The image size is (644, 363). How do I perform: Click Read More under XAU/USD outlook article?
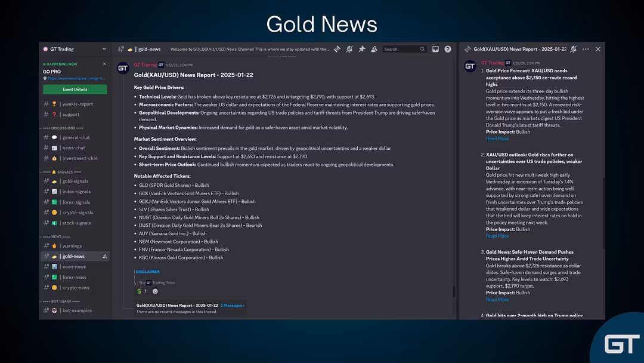click(497, 236)
